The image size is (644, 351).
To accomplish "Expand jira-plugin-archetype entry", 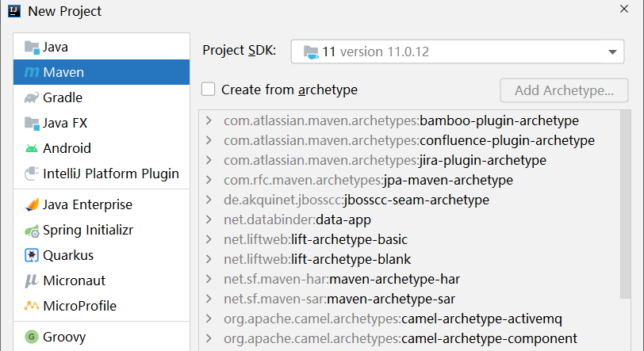I will tap(209, 160).
